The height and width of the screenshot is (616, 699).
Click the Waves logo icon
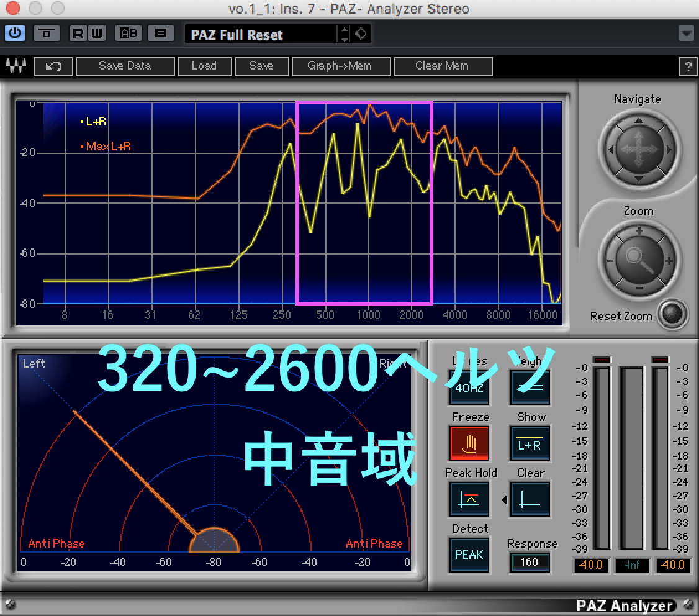click(16, 66)
